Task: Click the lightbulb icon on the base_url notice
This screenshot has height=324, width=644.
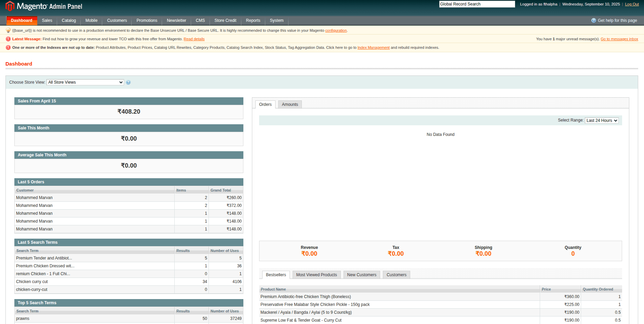Action: pyautogui.click(x=8, y=30)
